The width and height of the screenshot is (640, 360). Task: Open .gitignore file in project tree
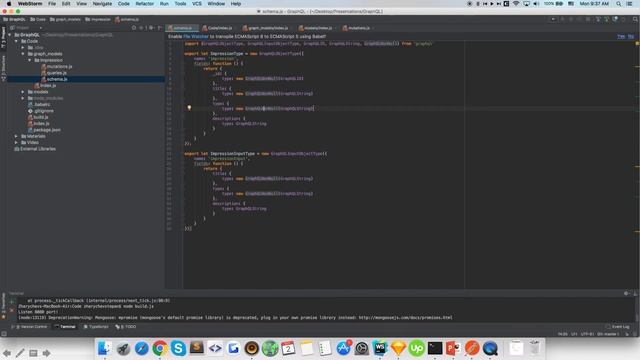[x=41, y=111]
